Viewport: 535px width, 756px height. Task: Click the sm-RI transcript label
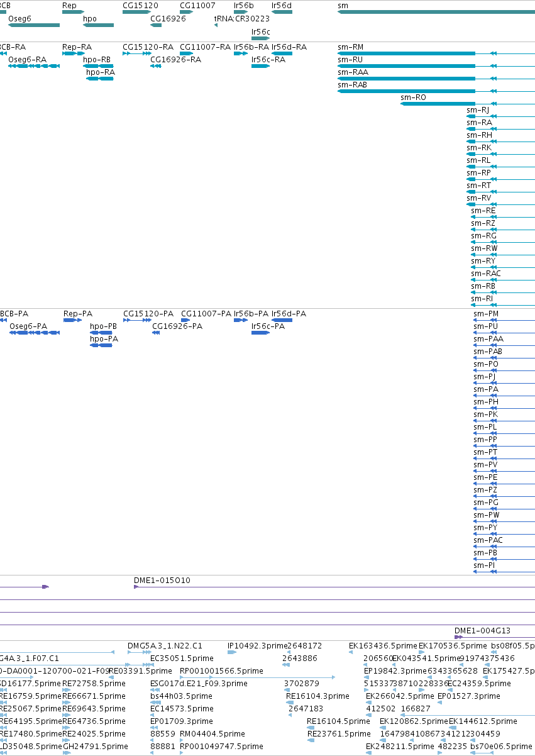tap(482, 299)
